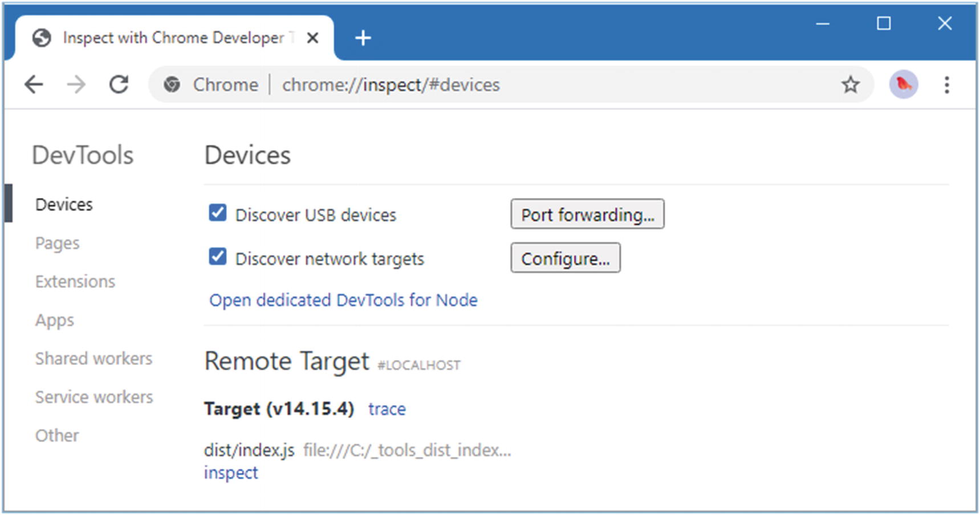The width and height of the screenshot is (980, 515).
Task: Toggle Discover network targets checkbox
Action: coord(218,257)
